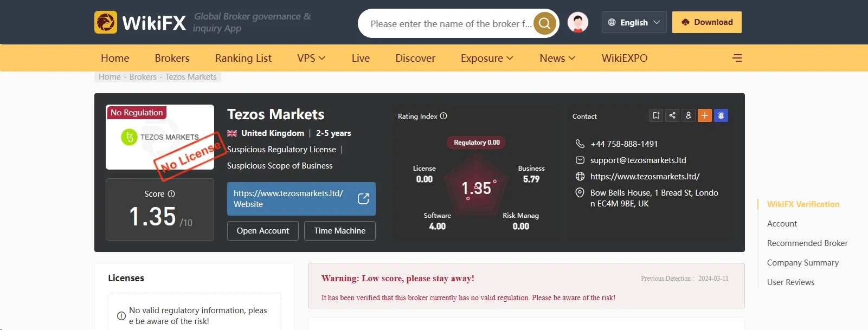Viewport: 868px width, 330px height.
Task: Click the location pin icon
Action: click(580, 192)
